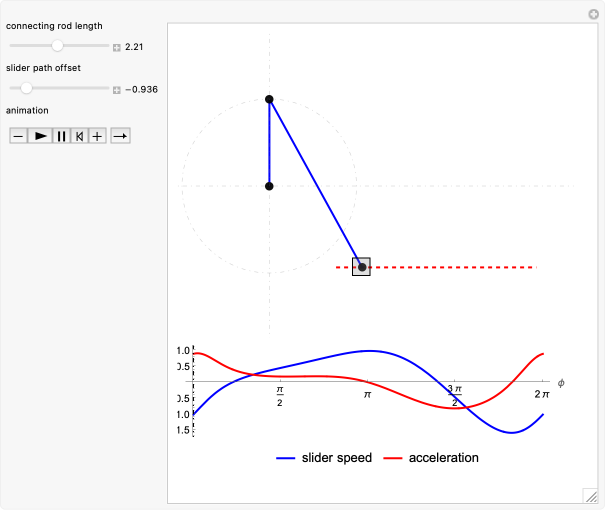Click the slider path offset value −0.936
605x511 pixels.
pyautogui.click(x=142, y=89)
